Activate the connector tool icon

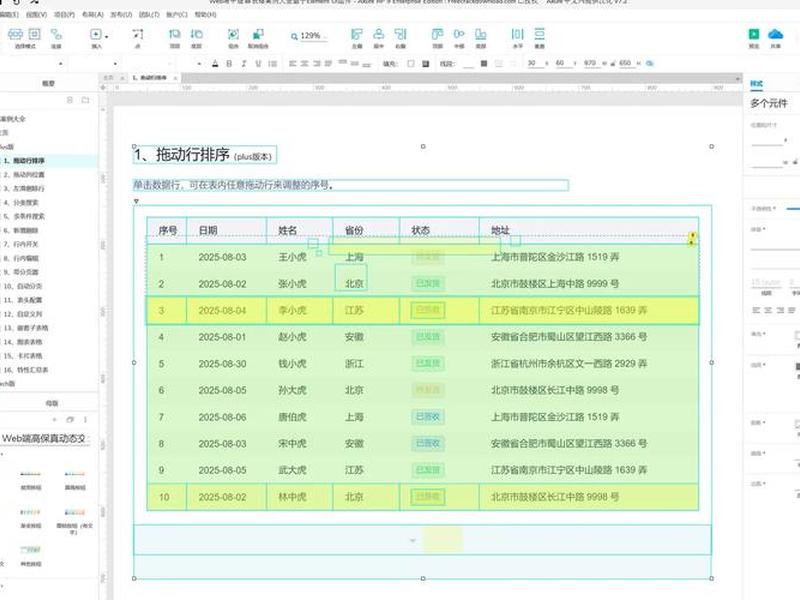(x=56, y=34)
